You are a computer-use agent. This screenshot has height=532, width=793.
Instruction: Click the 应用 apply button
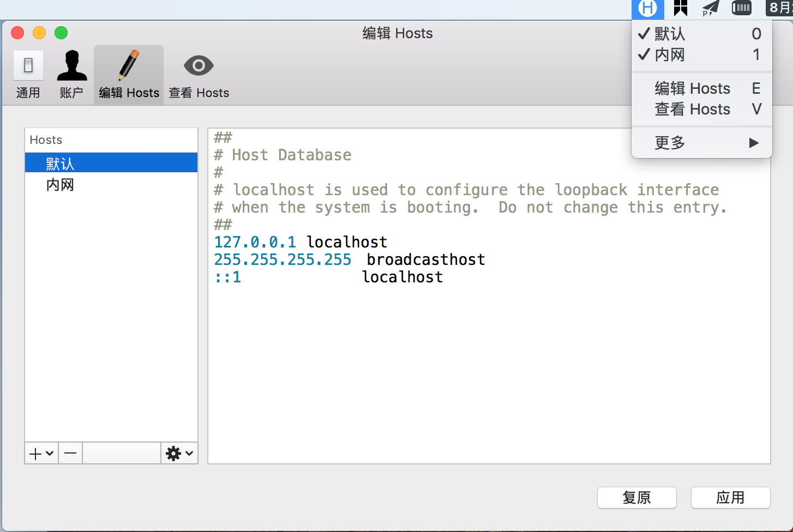click(x=730, y=498)
